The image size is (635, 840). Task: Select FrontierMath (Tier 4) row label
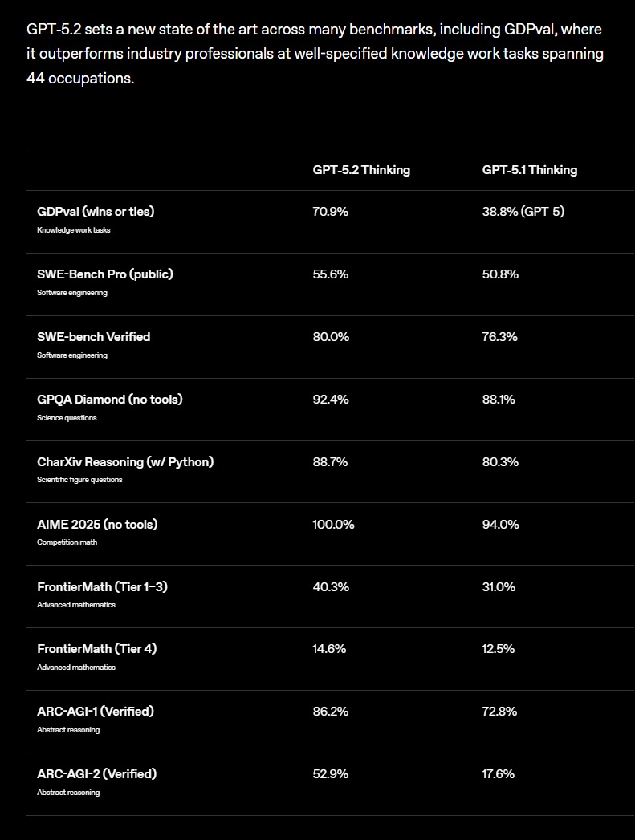point(97,649)
